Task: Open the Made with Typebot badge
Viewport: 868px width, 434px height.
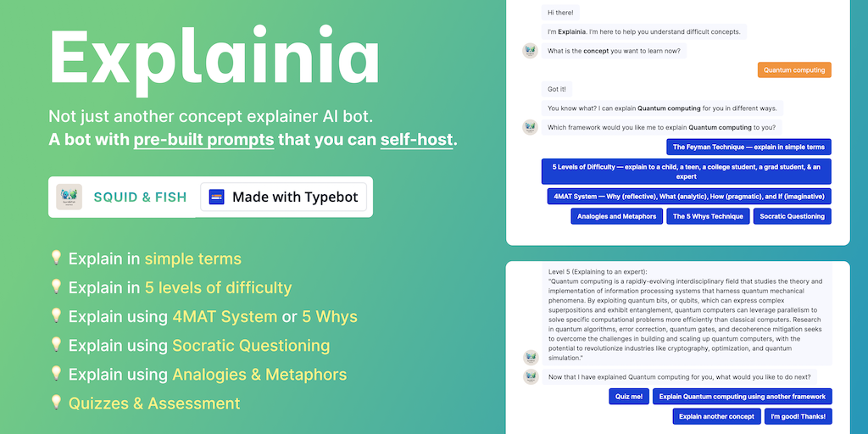Action: click(284, 198)
